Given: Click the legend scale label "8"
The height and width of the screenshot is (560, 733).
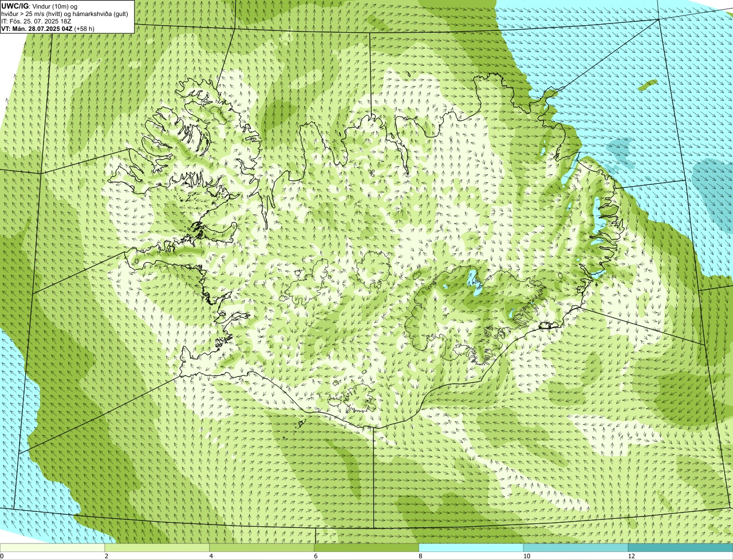Looking at the screenshot, I should click(420, 556).
